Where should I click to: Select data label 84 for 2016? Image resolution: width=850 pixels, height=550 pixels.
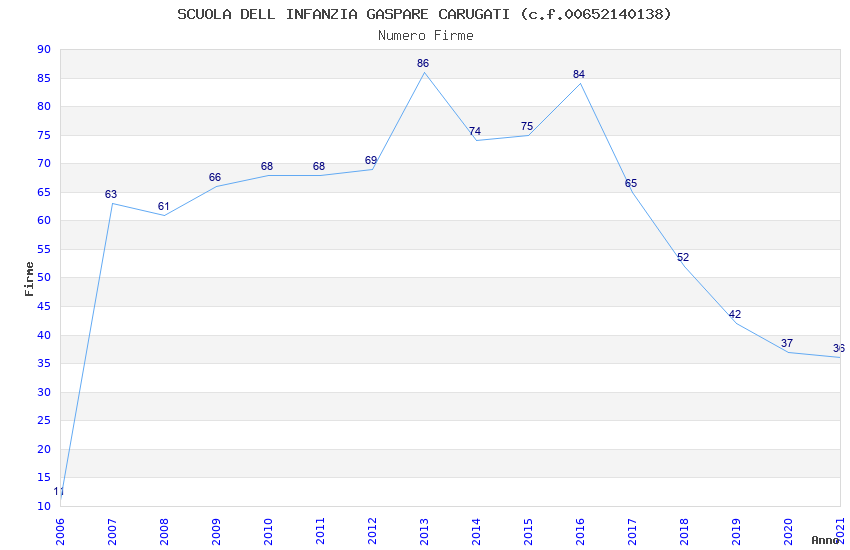coord(579,74)
